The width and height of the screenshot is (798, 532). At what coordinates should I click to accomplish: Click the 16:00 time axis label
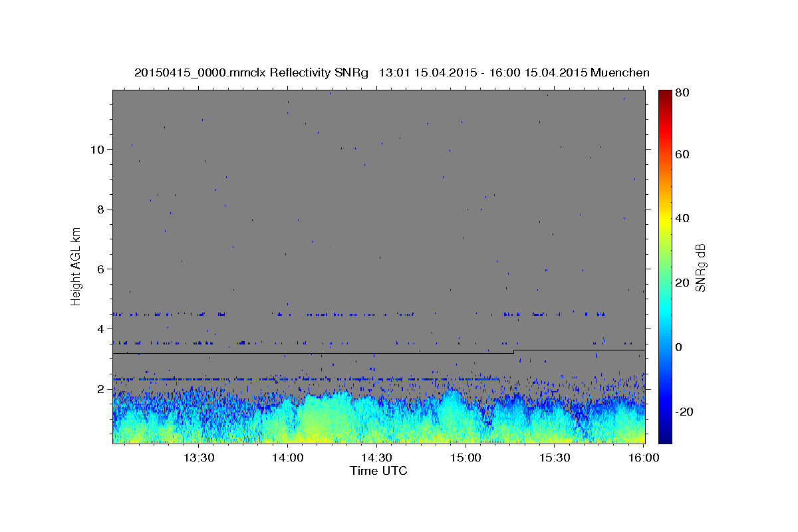643,458
